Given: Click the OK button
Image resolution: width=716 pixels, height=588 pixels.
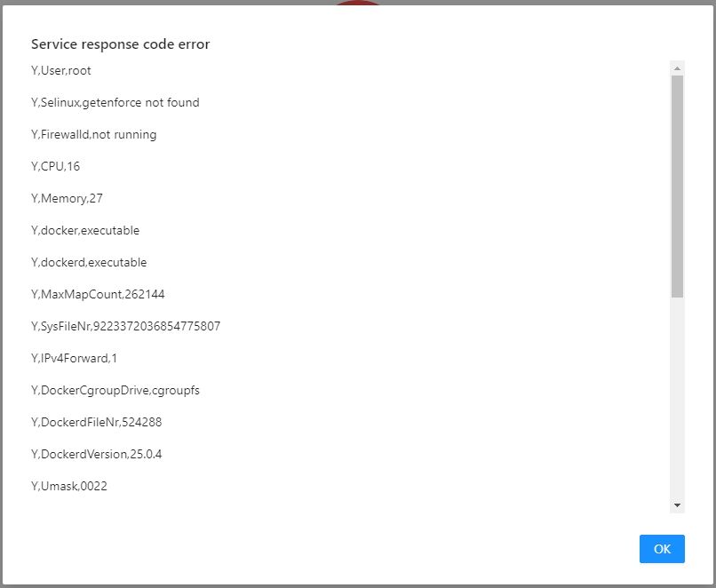Looking at the screenshot, I should pos(662,549).
